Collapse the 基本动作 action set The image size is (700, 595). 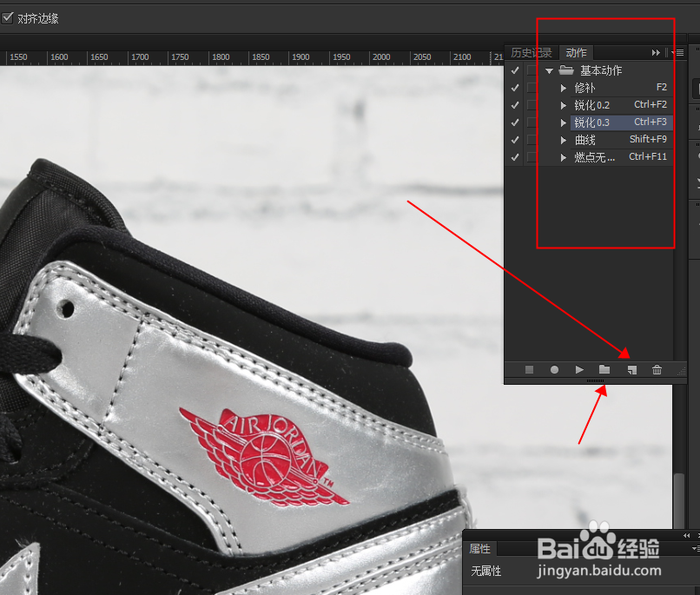[x=550, y=71]
